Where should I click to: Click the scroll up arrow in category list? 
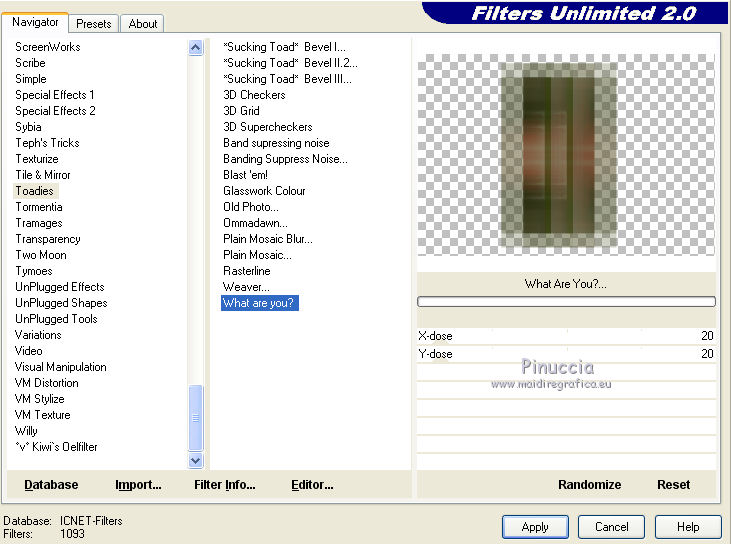click(195, 48)
